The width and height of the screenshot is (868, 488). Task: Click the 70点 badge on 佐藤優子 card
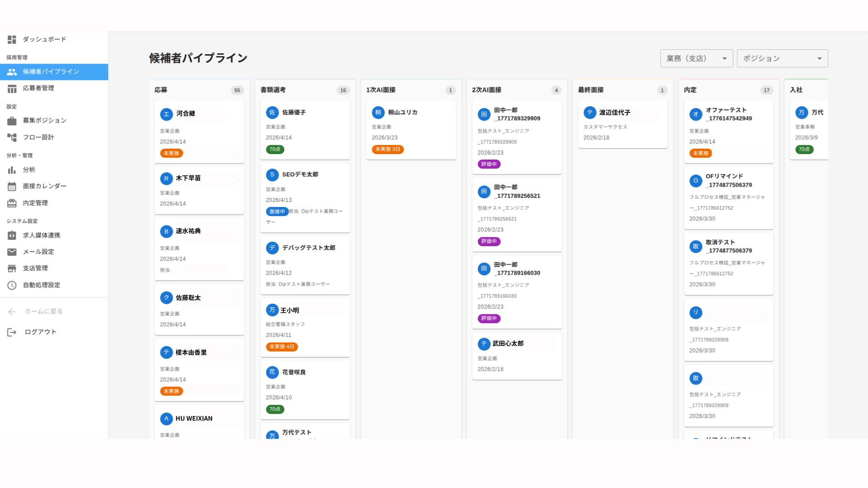point(275,150)
